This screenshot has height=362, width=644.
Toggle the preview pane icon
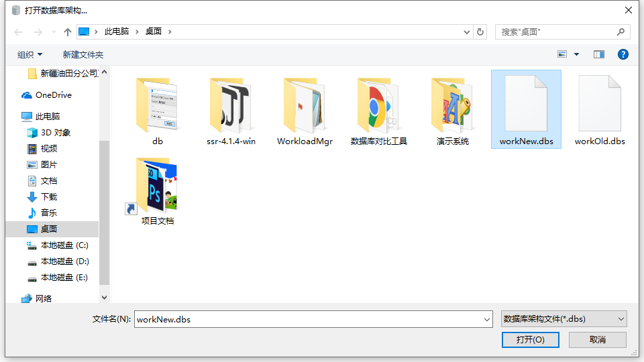coord(598,54)
